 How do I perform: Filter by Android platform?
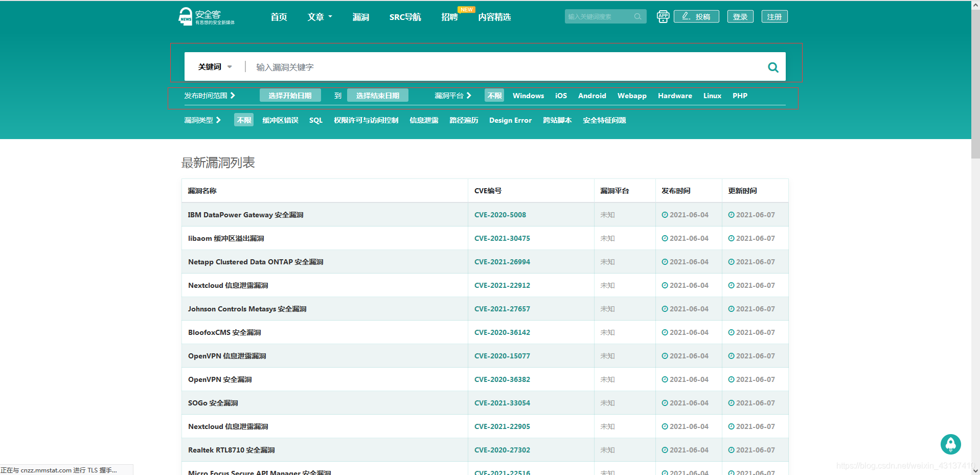pyautogui.click(x=592, y=96)
